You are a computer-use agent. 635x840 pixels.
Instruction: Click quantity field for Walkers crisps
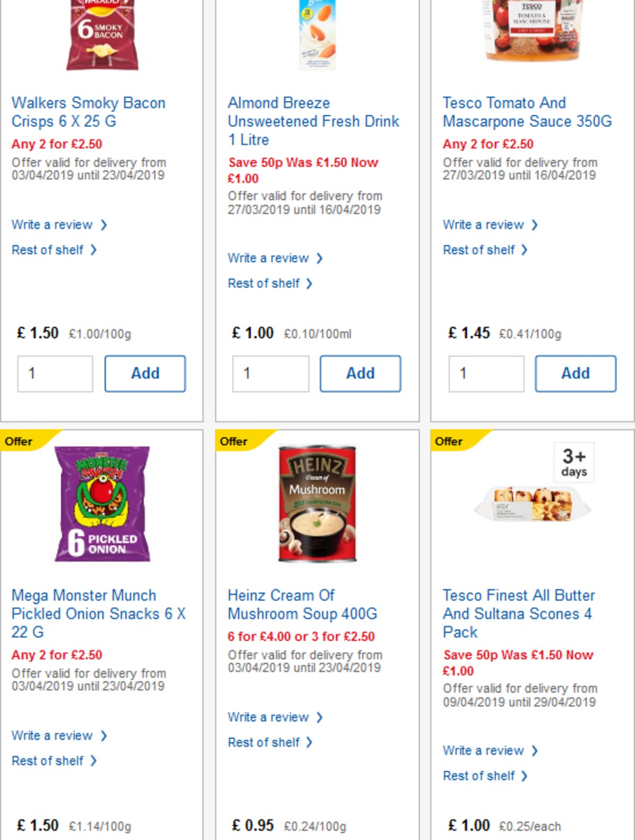[55, 373]
